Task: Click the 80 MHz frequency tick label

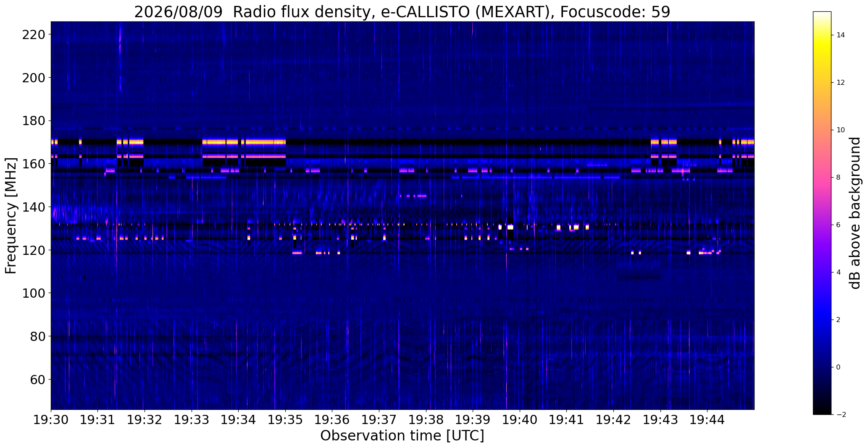Action: pos(37,336)
